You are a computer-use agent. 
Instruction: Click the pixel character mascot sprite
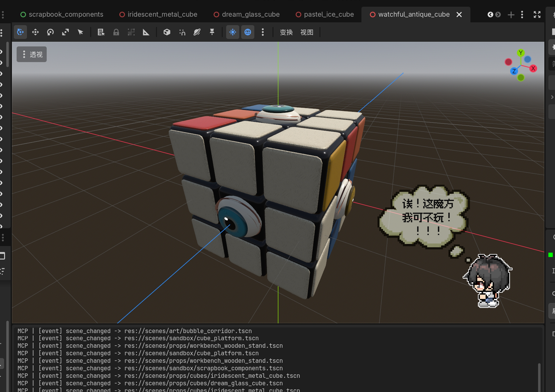click(x=487, y=281)
